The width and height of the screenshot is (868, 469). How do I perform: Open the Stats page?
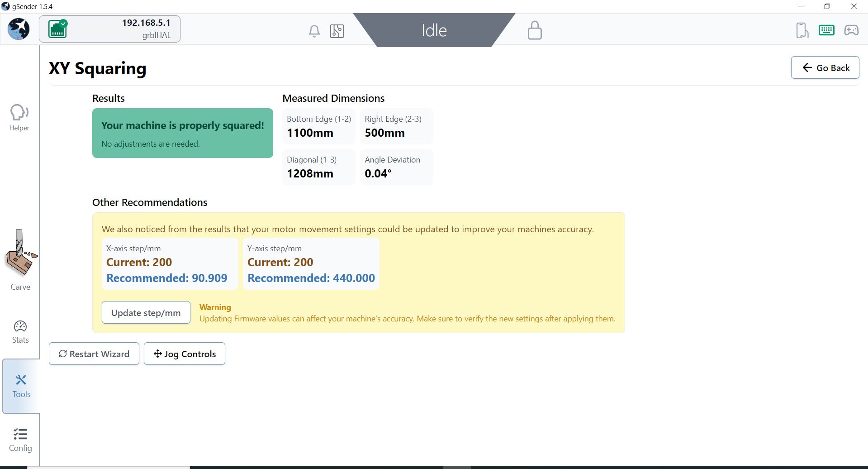(20, 332)
